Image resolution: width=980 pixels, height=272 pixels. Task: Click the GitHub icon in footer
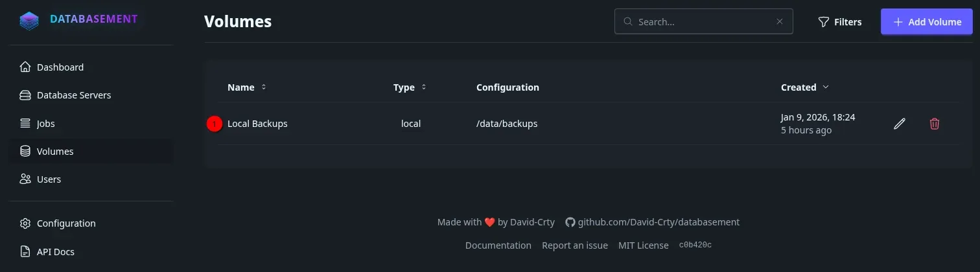pyautogui.click(x=570, y=222)
